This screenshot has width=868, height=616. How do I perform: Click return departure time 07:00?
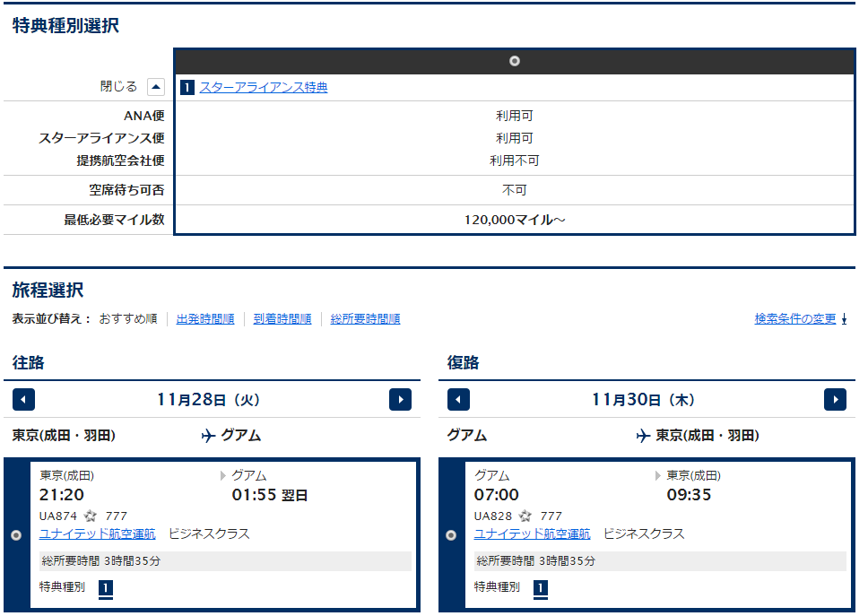[x=496, y=495]
